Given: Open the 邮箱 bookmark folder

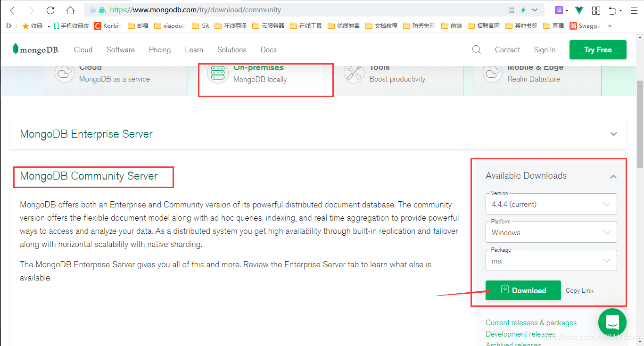Looking at the screenshot, I should pyautogui.click(x=138, y=26).
